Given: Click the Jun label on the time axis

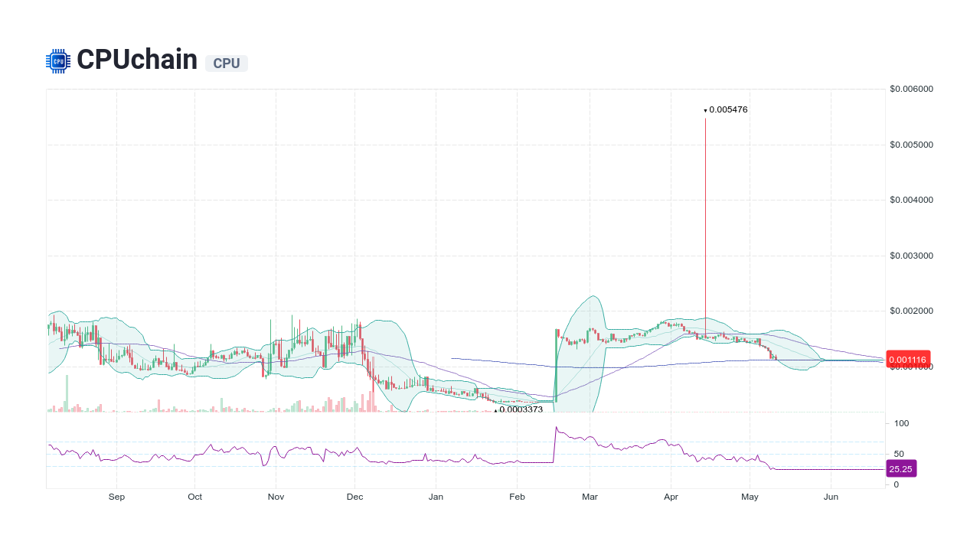Looking at the screenshot, I should (831, 497).
